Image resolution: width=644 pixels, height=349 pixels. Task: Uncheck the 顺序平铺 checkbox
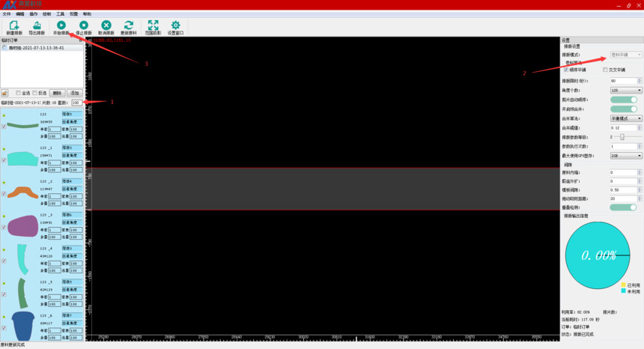[x=566, y=70]
